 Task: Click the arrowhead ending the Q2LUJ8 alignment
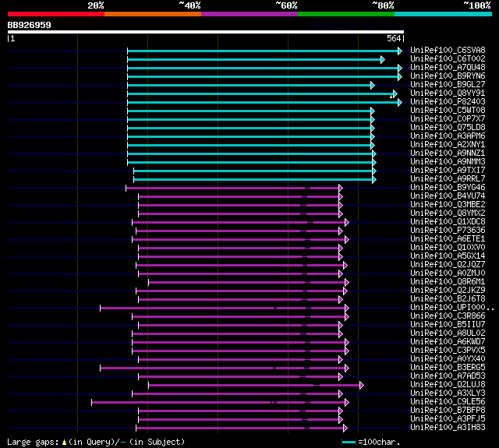coord(362,386)
